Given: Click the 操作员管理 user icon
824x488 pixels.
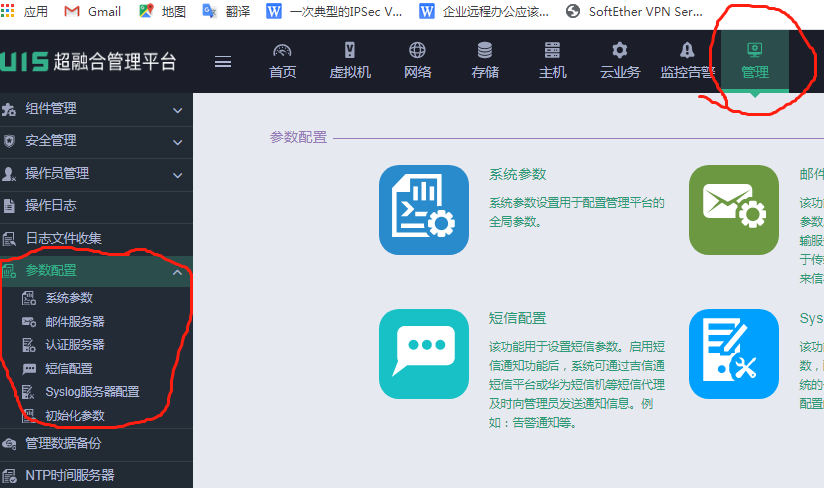Looking at the screenshot, I should (9, 174).
